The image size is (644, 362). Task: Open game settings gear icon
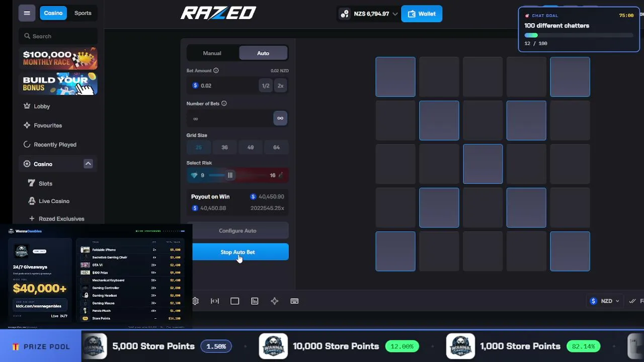coord(195,301)
